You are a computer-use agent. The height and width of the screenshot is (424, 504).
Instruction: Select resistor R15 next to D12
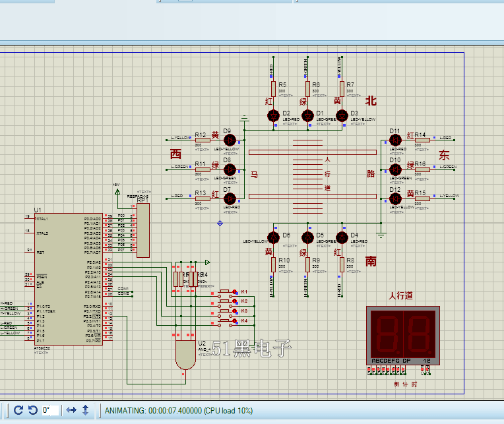422,199
